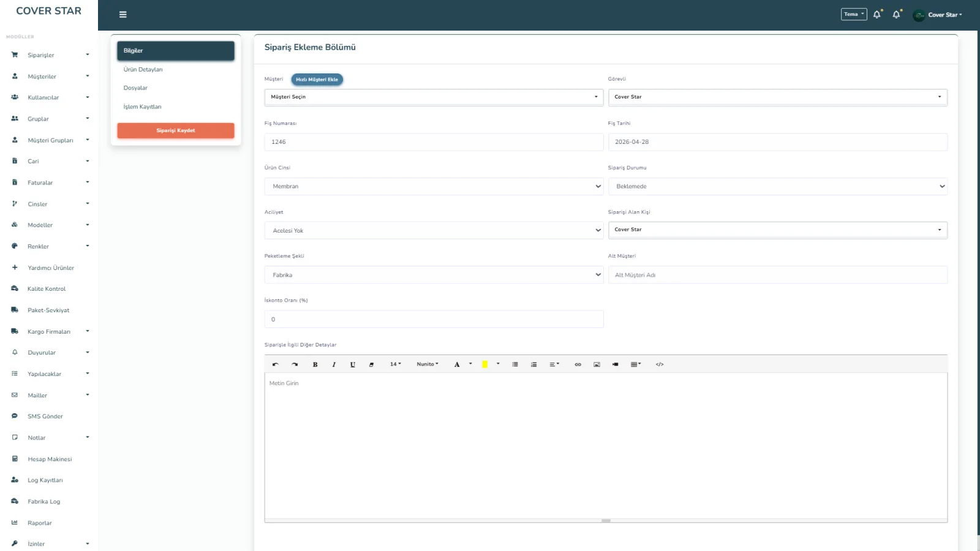
Task: Open the Ürün Cinsi dropdown showing Membran
Action: pyautogui.click(x=434, y=186)
